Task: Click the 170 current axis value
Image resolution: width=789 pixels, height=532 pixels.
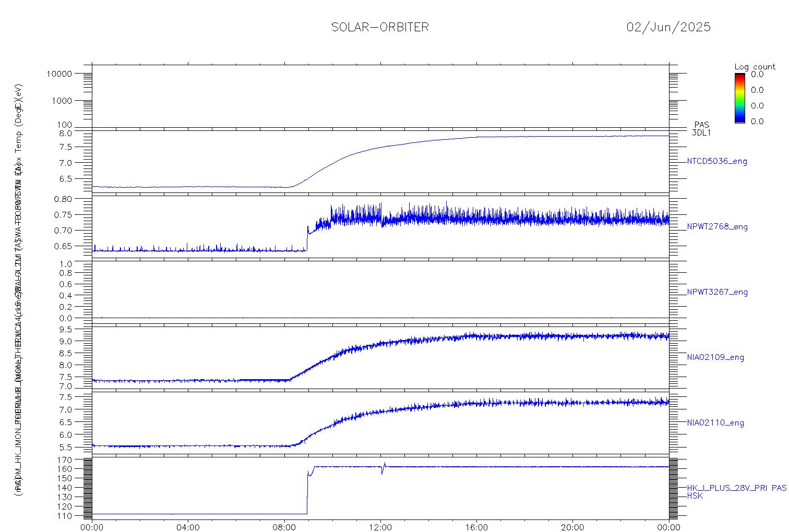Action: pos(66,460)
